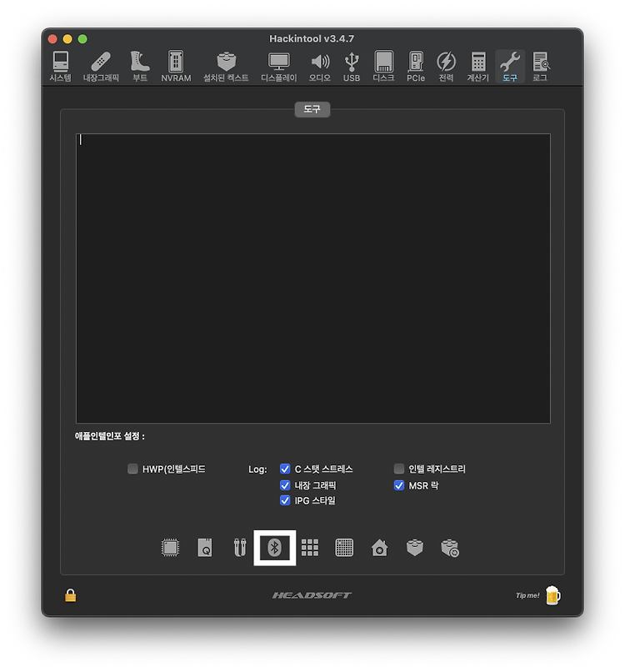Open the 내장그래픽 patch tab

101,67
